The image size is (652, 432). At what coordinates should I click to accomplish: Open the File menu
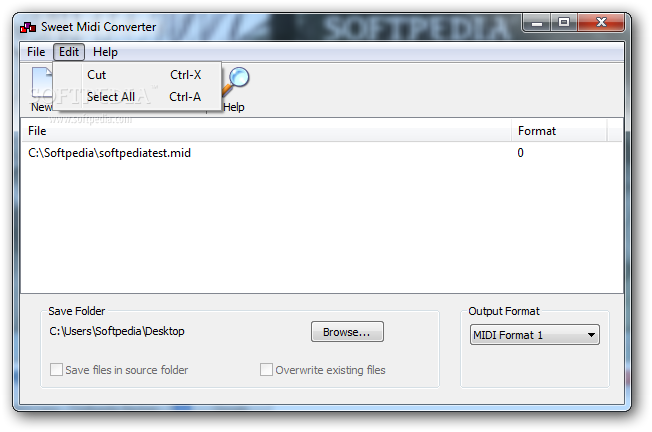click(x=36, y=52)
